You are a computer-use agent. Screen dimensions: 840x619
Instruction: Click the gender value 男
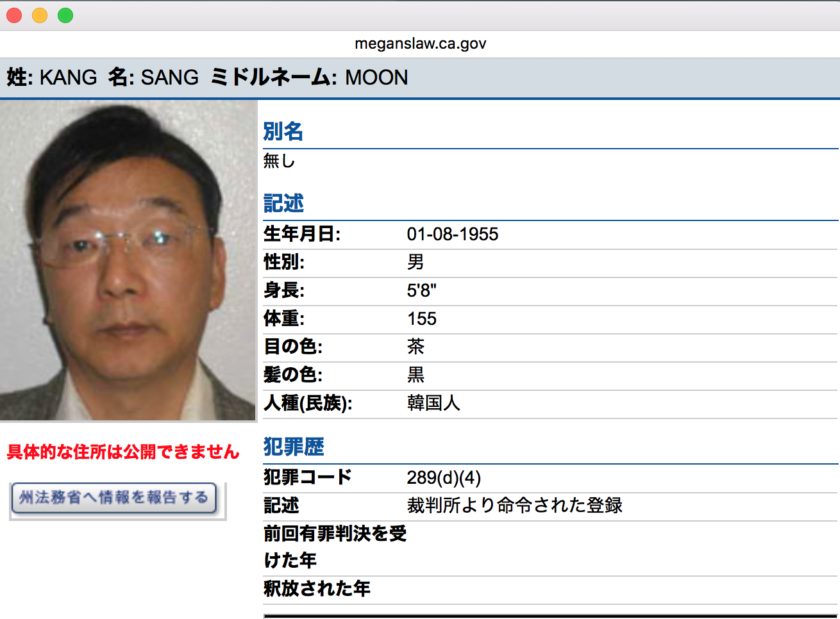pyautogui.click(x=416, y=262)
